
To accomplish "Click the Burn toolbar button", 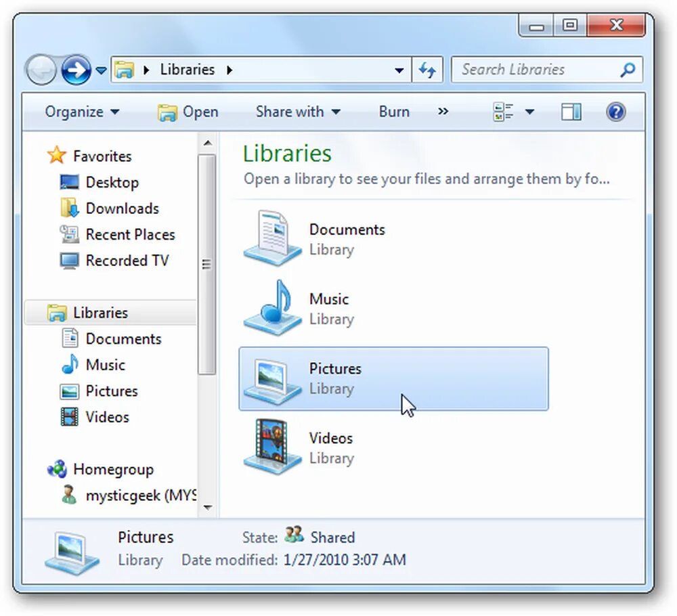I will pyautogui.click(x=394, y=112).
